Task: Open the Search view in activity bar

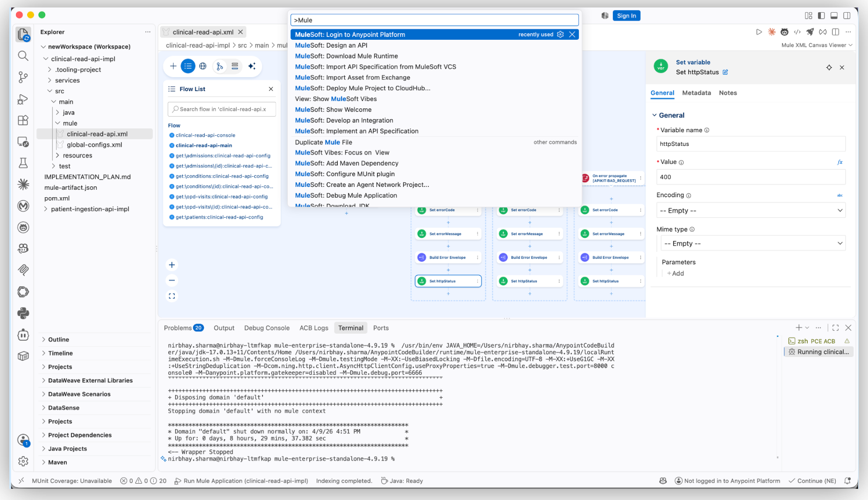Action: click(23, 56)
